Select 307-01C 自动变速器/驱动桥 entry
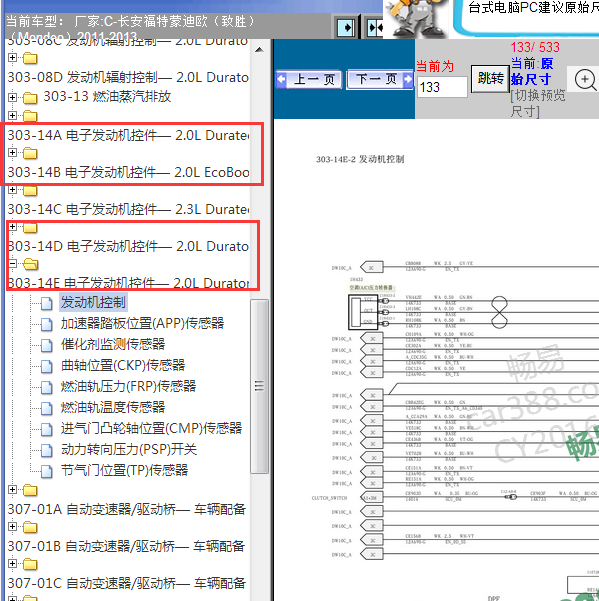This screenshot has height=601, width=599. point(126,583)
